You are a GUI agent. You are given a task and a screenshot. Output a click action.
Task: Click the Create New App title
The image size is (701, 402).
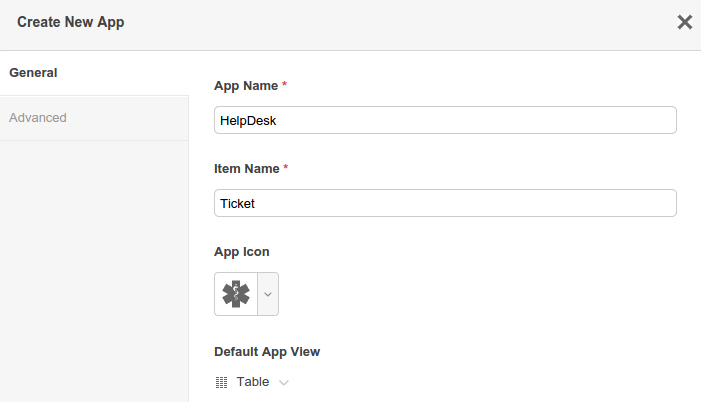tap(71, 22)
